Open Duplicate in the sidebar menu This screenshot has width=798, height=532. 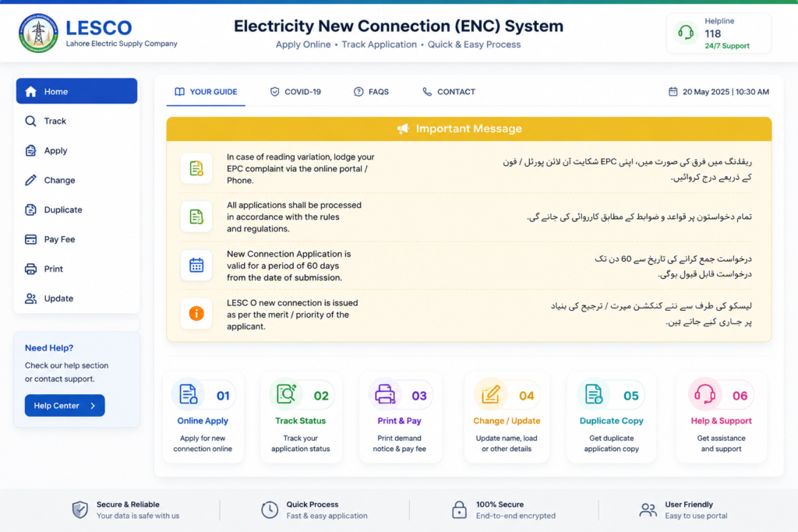click(77, 210)
